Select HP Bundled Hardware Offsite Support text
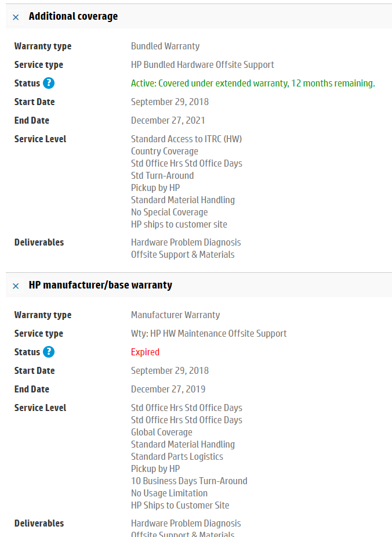 [202, 64]
